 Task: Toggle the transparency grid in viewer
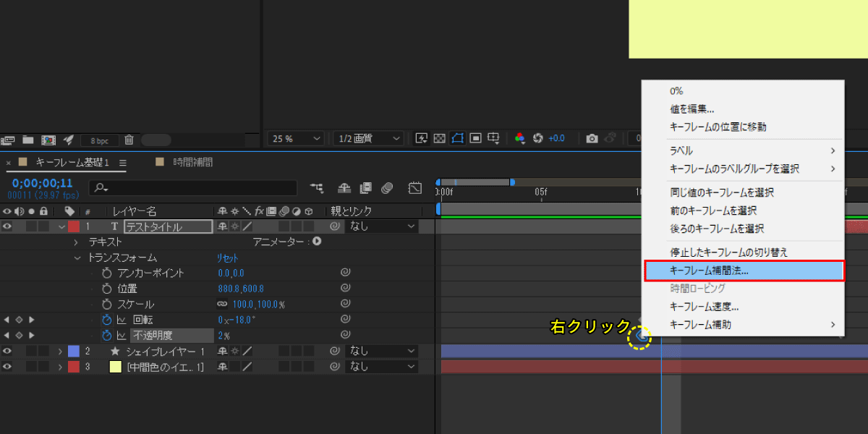pos(439,138)
